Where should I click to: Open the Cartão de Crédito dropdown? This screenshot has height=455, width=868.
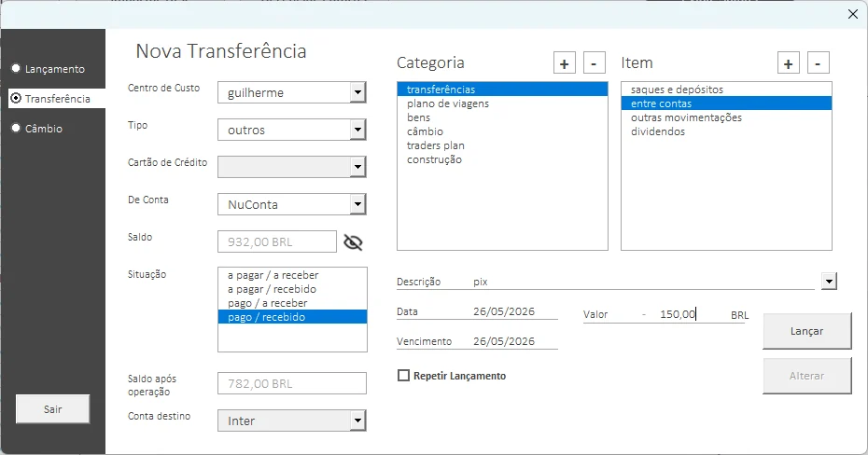358,167
